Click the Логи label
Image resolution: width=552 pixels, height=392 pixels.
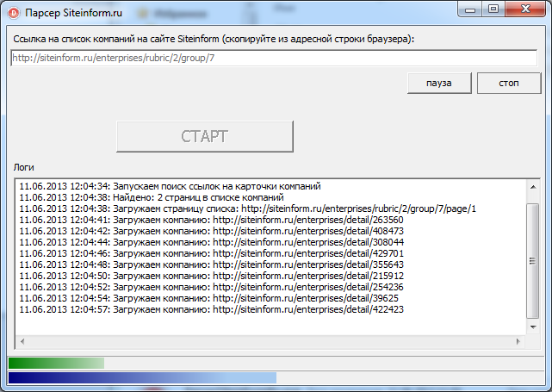pos(23,167)
